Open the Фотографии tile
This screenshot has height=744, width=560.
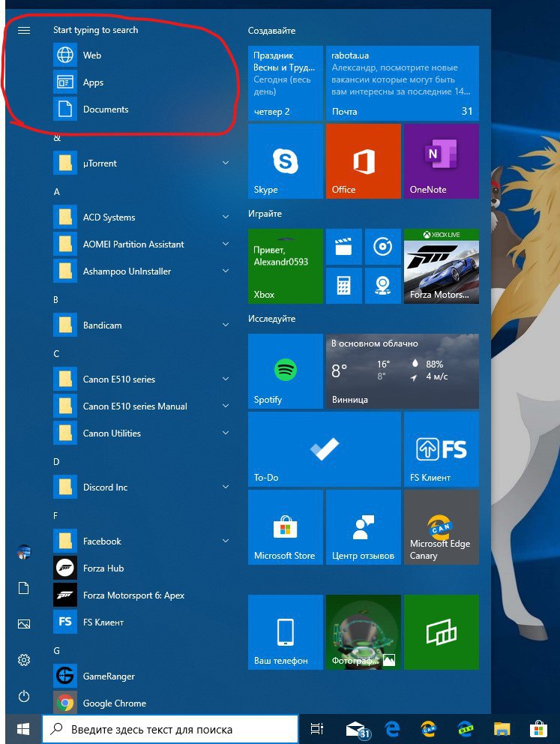click(x=364, y=632)
